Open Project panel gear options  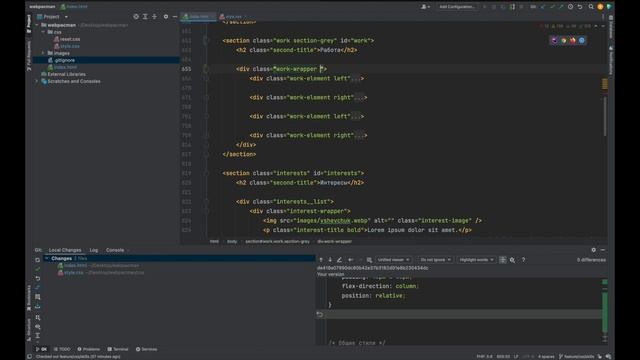tap(166, 17)
